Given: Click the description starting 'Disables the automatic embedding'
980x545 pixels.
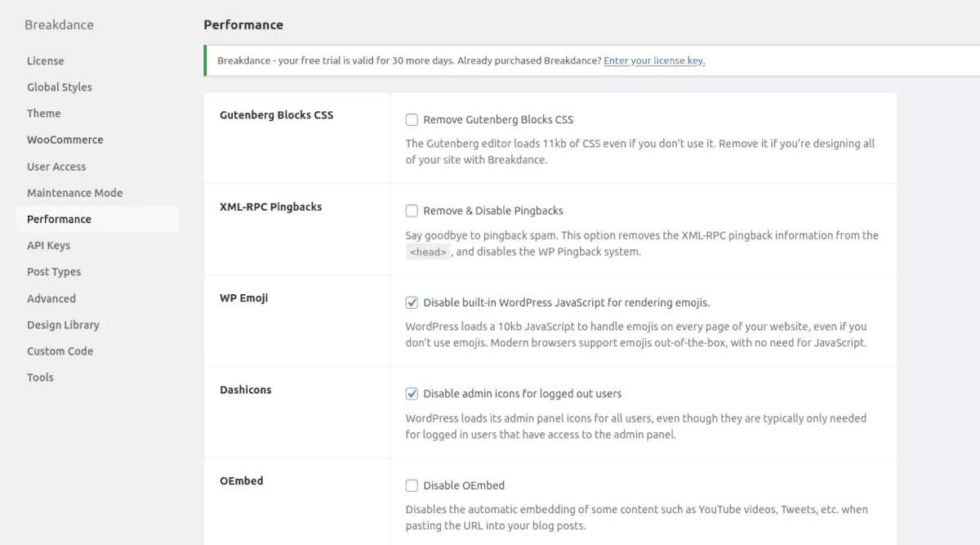Looking at the screenshot, I should [637, 517].
